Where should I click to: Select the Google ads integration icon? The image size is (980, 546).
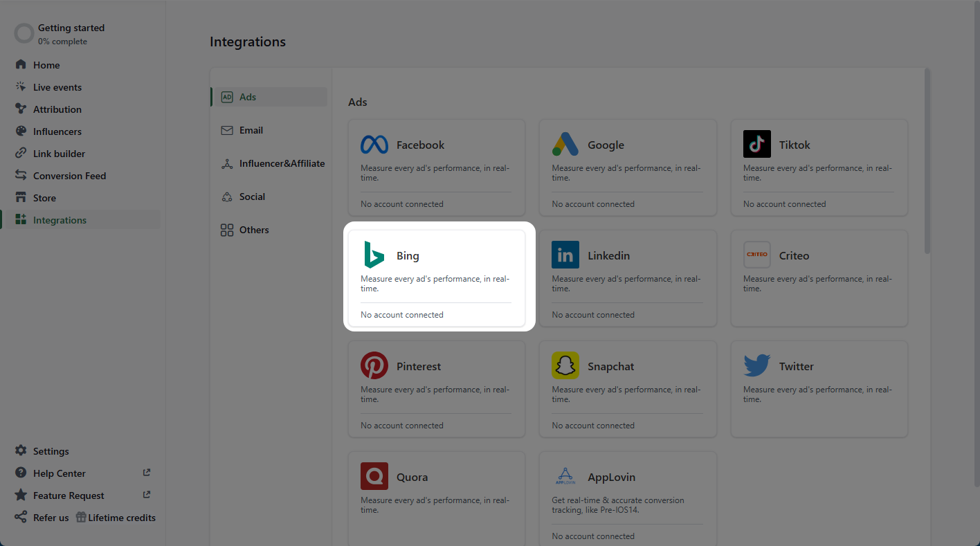point(565,145)
